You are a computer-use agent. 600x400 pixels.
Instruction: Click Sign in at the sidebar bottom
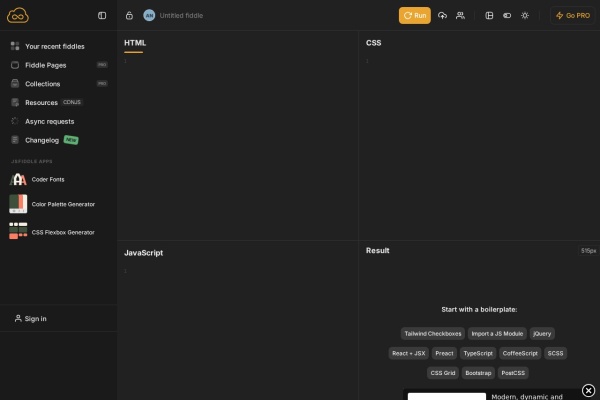pos(36,318)
